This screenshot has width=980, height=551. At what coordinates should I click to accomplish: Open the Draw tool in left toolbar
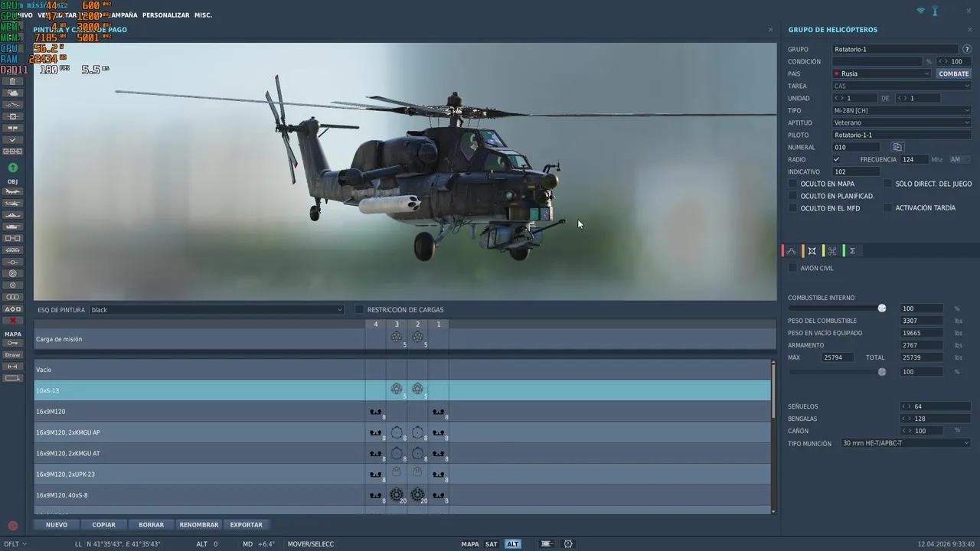(x=12, y=355)
